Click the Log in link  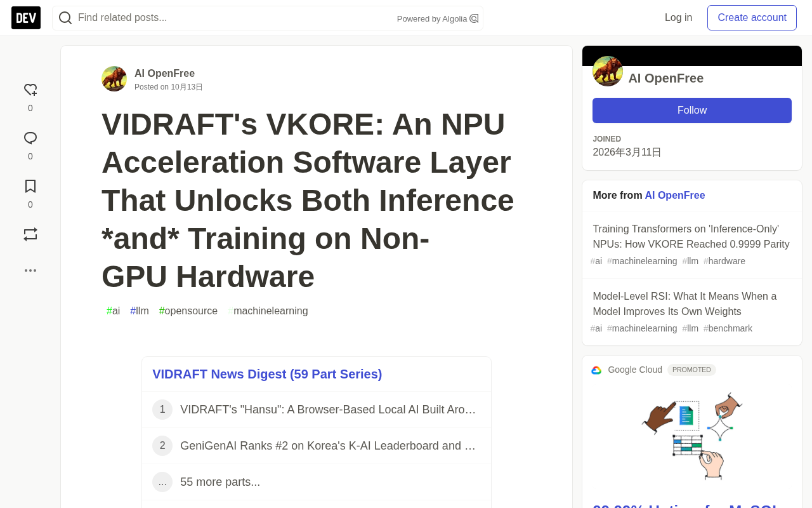(678, 18)
